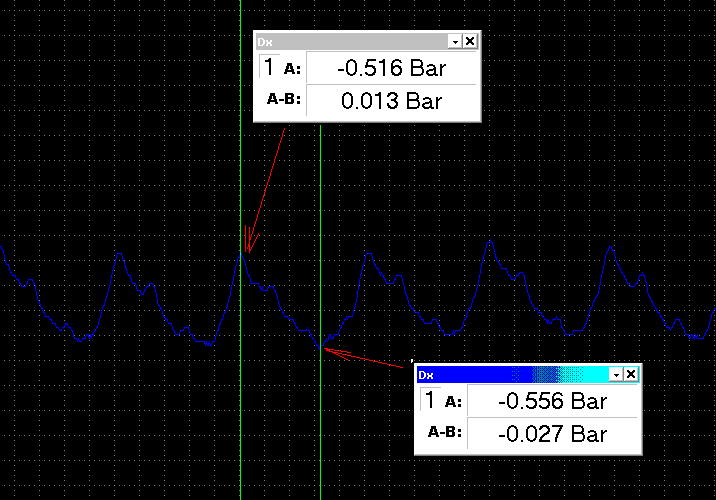The image size is (716, 500).
Task: Select the gray inactive Dx title bar
Action: click(352, 42)
